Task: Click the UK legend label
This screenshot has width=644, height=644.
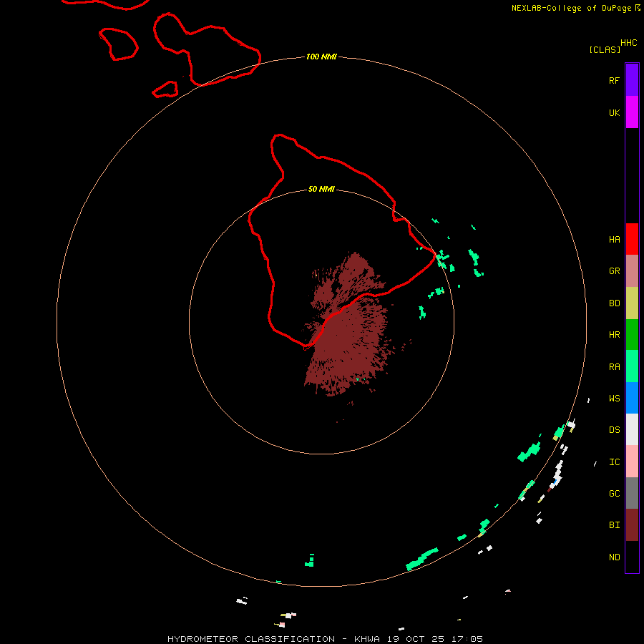Action: [x=614, y=112]
